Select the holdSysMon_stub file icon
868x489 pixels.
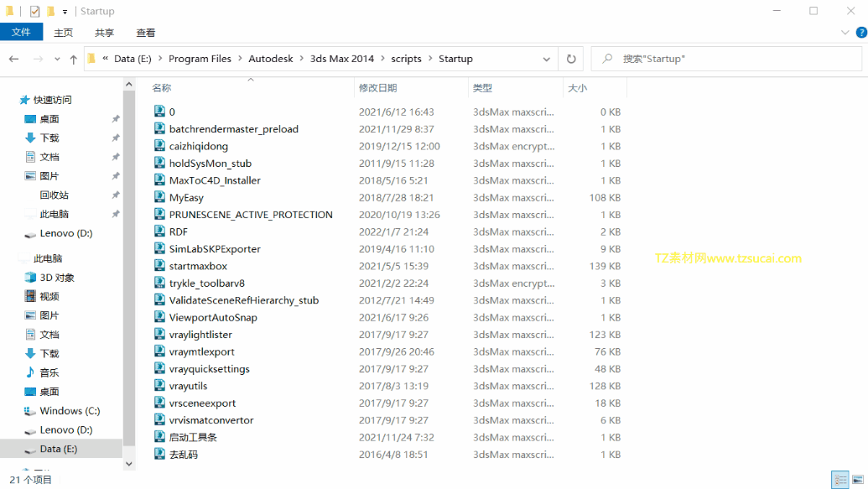[159, 163]
